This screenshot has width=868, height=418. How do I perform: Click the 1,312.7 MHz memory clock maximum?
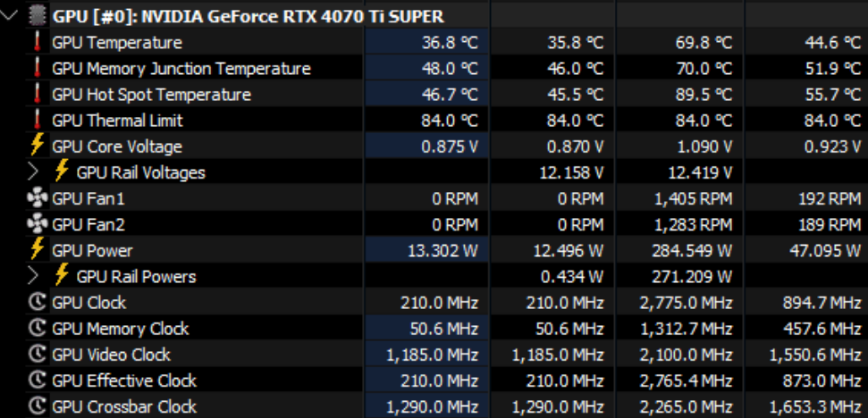pyautogui.click(x=687, y=329)
